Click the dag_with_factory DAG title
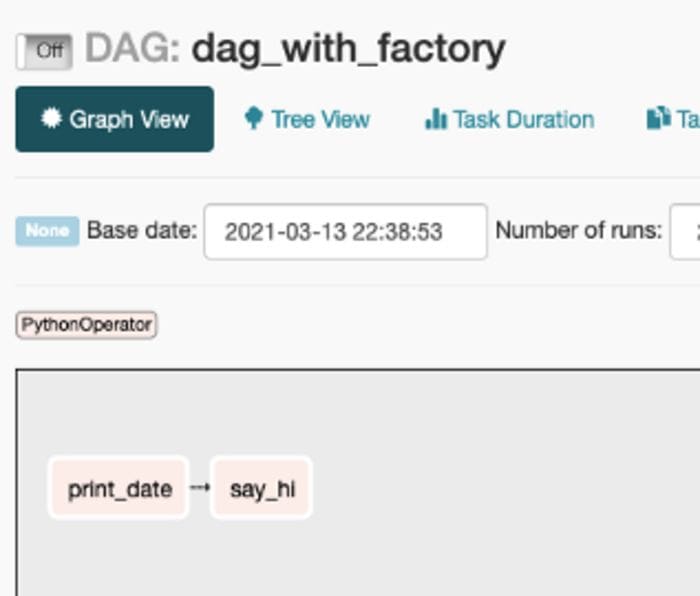Image resolution: width=700 pixels, height=596 pixels. pos(348,50)
